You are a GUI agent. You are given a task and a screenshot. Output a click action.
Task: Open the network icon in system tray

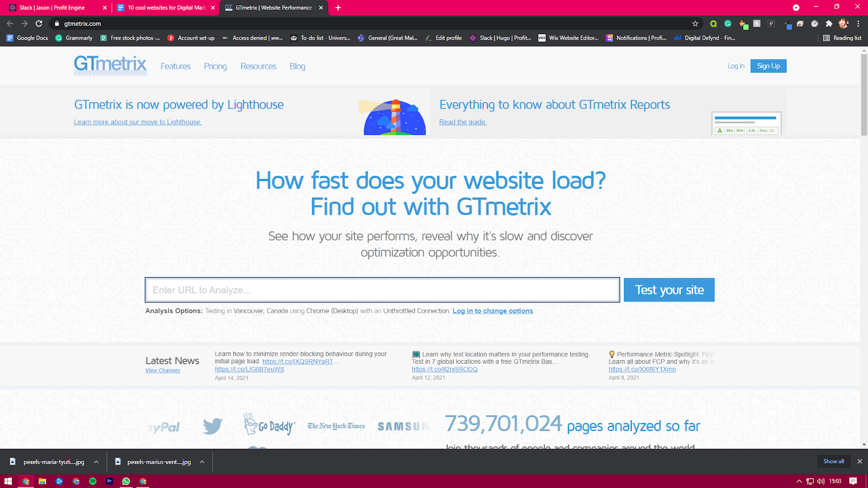click(x=810, y=481)
